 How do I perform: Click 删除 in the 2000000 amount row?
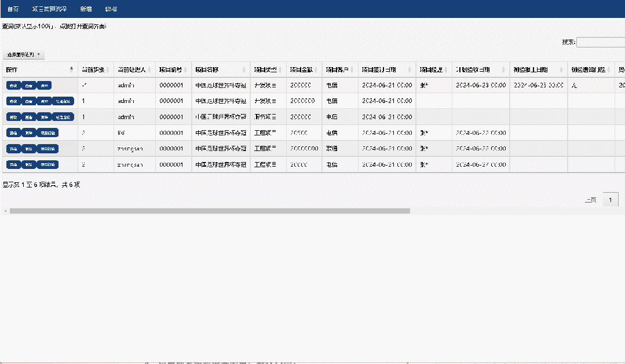(44, 101)
